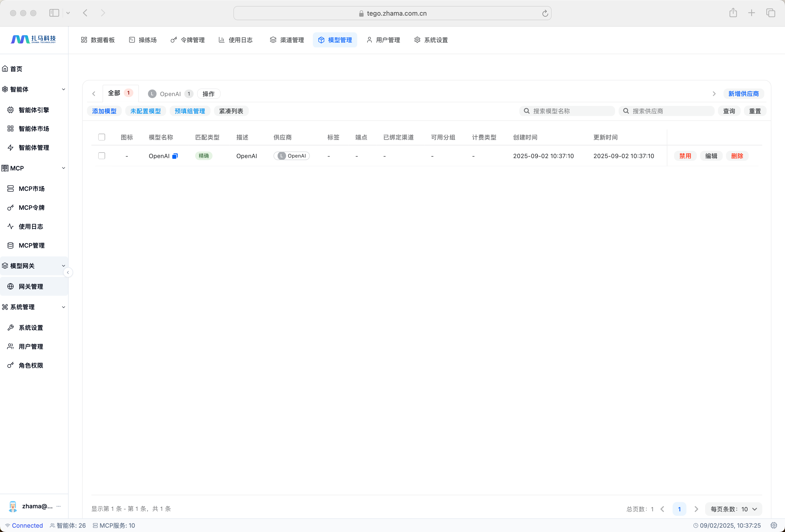
Task: Click the 智能体引擎 sidebar icon
Action: point(11,110)
